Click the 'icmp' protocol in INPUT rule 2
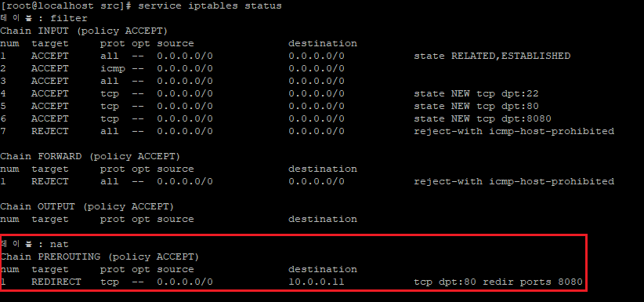 tap(113, 69)
